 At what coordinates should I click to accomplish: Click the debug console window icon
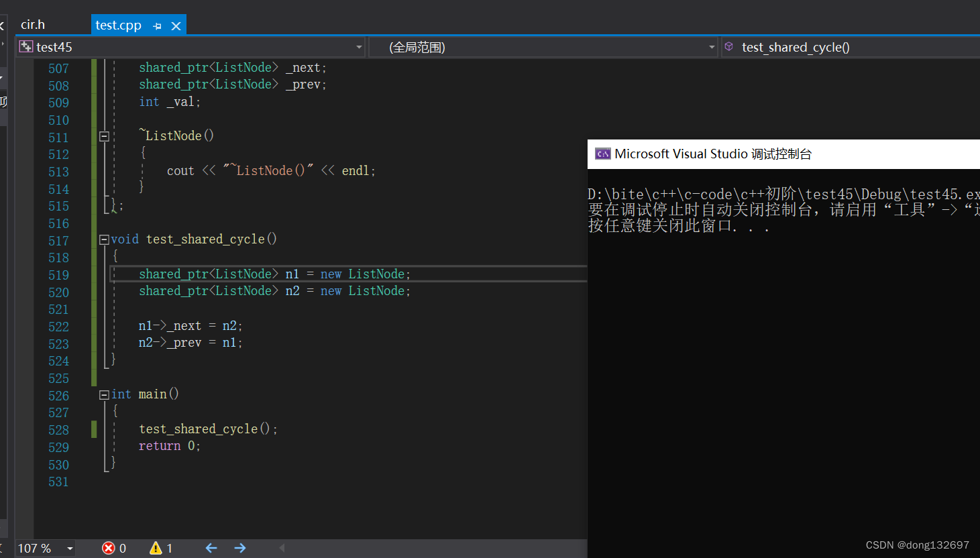click(602, 154)
